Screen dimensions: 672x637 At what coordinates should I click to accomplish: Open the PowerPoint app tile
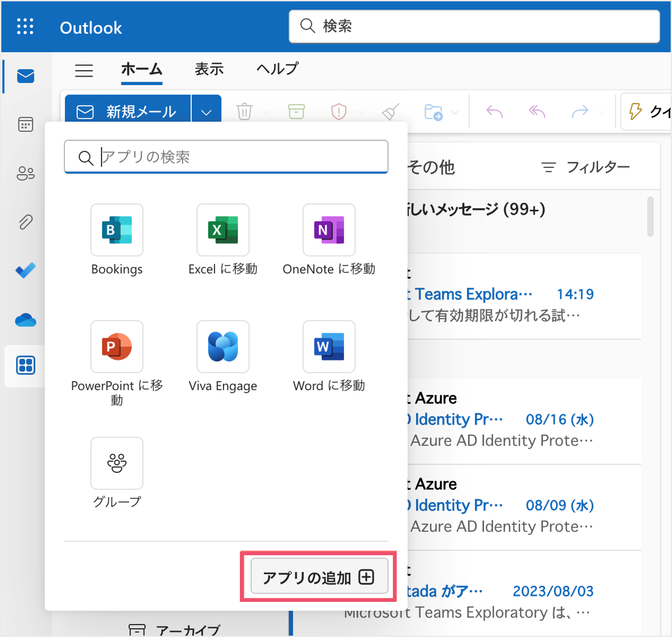pos(117,346)
